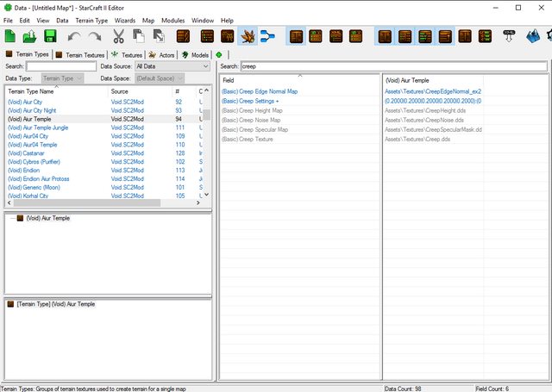Switch to the Actors tab

click(161, 55)
